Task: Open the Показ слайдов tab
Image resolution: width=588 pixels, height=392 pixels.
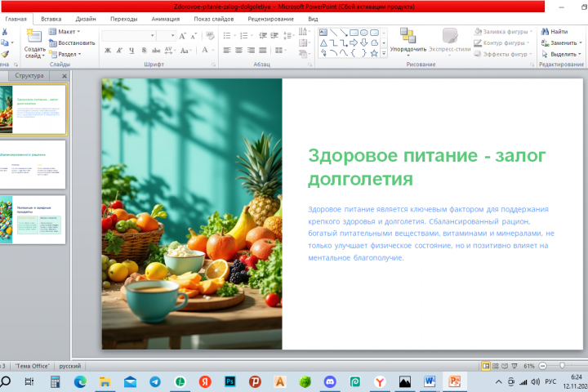Action: pos(214,19)
